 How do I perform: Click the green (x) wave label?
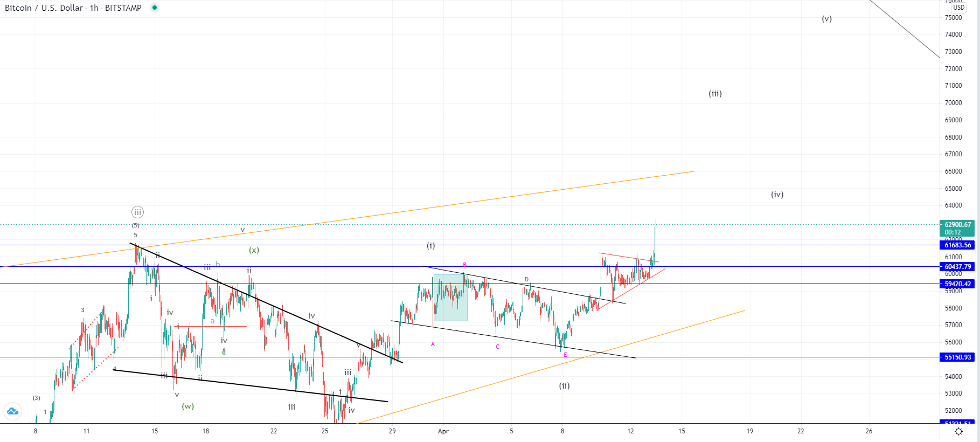254,250
